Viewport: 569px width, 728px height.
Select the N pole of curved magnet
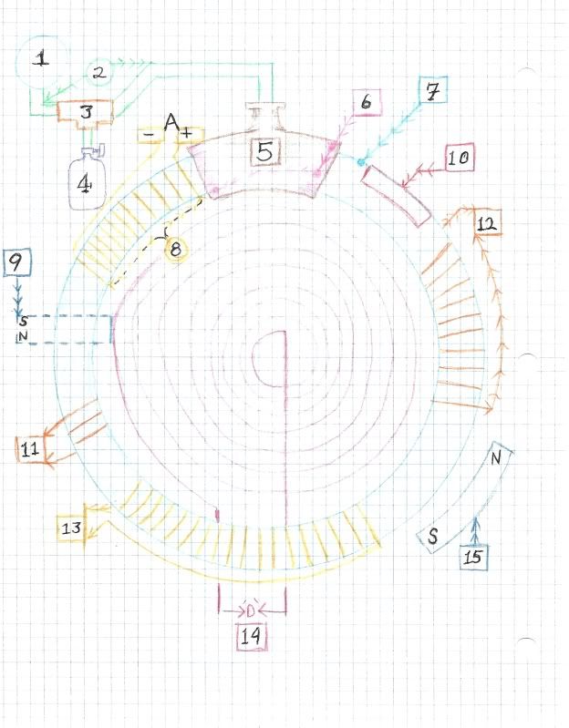(496, 458)
